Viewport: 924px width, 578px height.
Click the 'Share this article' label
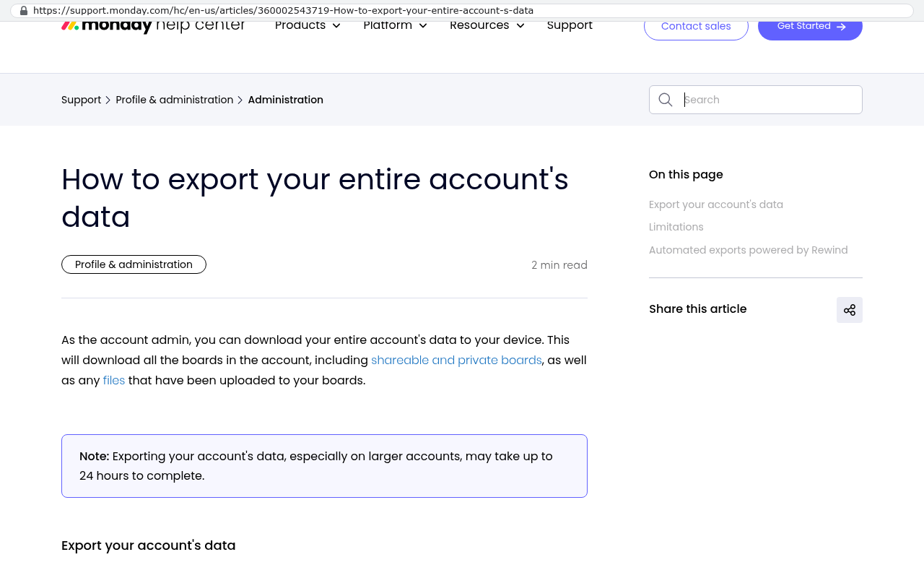[698, 309]
